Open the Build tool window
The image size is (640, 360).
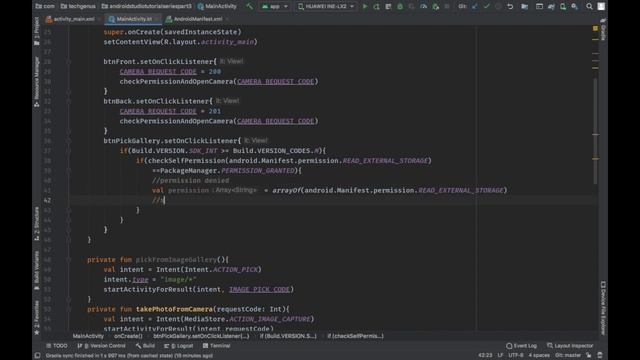pyautogui.click(x=145, y=346)
